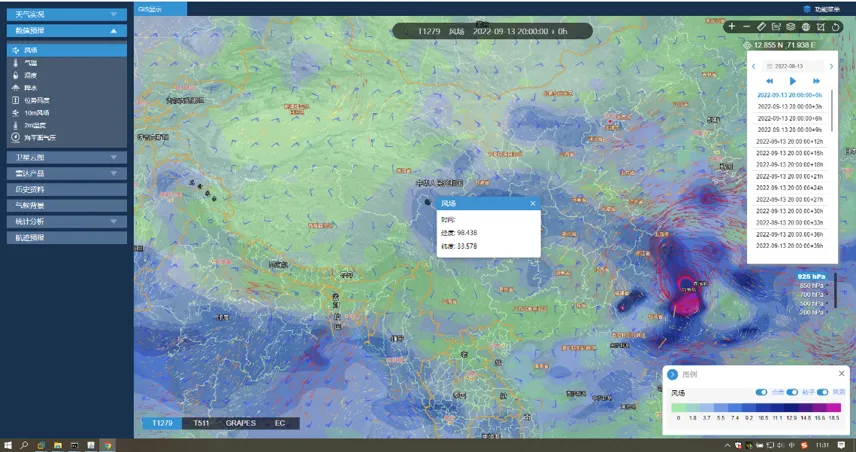Screen dimensions: 856x452
Task: Toggle the first 风场 legend switch
Action: 761,392
